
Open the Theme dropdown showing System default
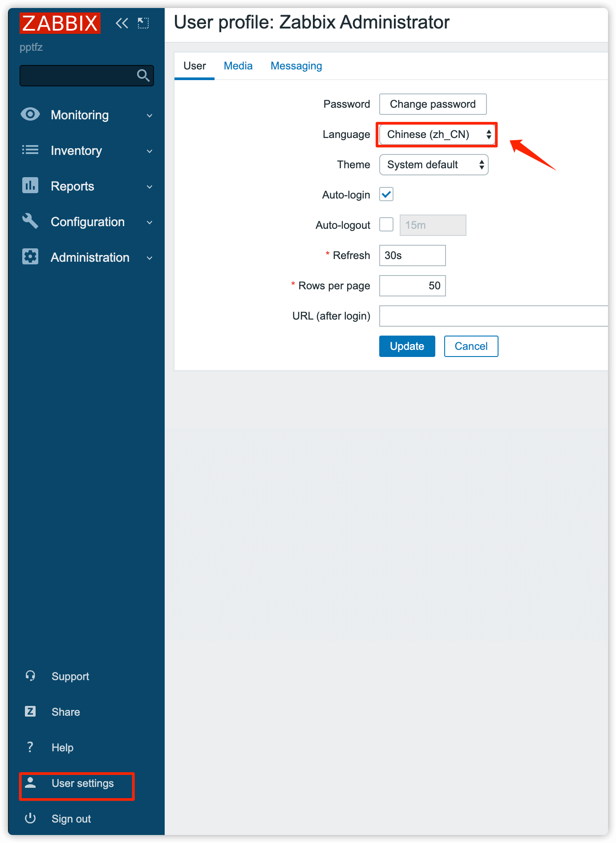pyautogui.click(x=434, y=165)
